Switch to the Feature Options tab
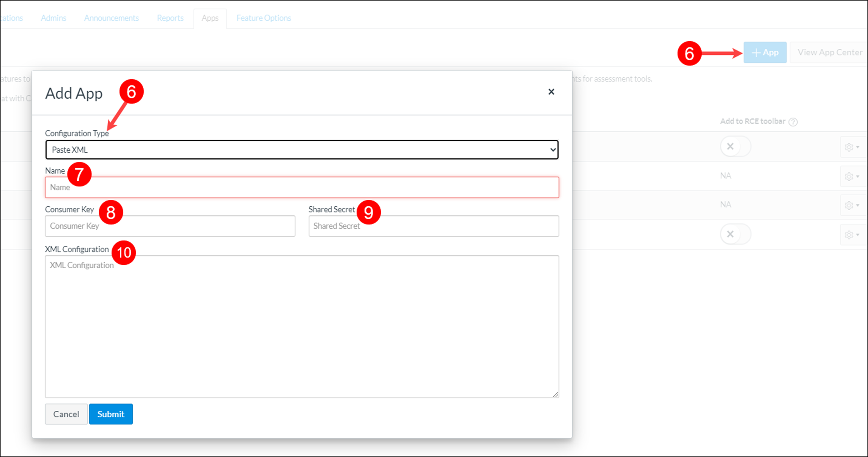 263,18
